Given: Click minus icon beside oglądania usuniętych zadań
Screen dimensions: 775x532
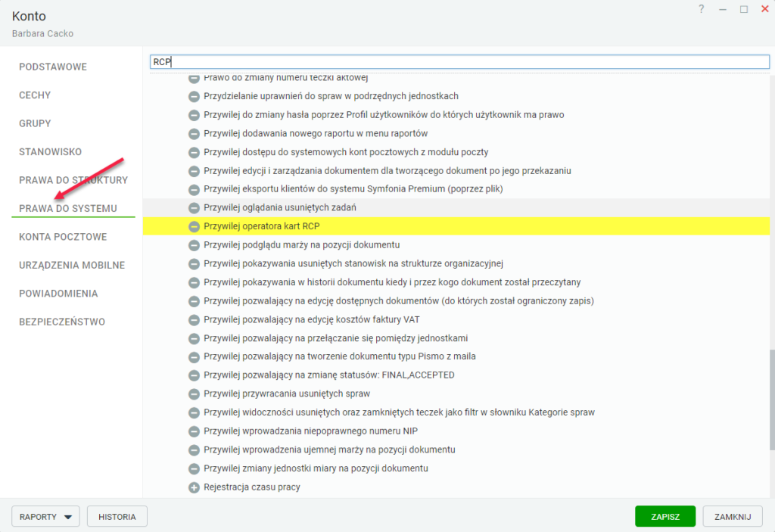Looking at the screenshot, I should (x=194, y=208).
